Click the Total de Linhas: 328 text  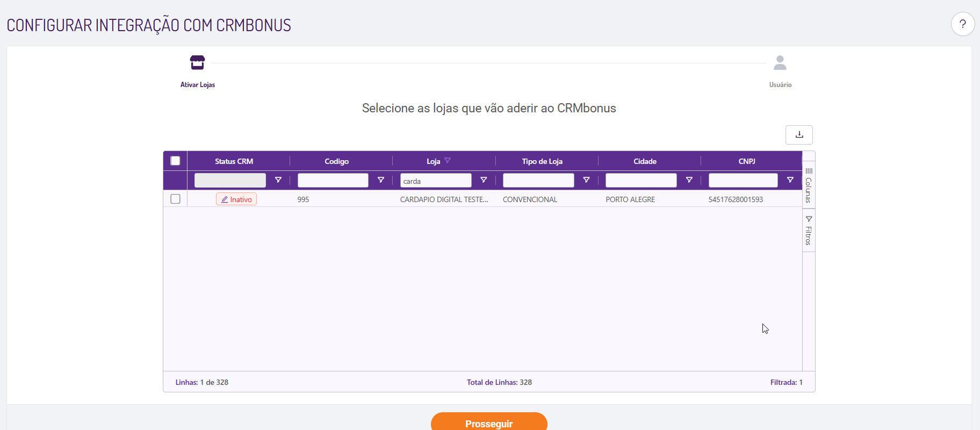pos(499,382)
